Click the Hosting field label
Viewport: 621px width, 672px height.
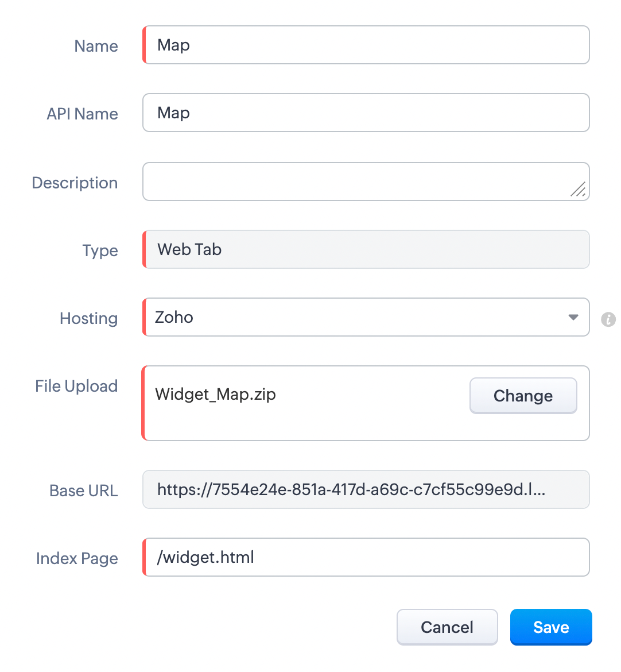(x=89, y=318)
